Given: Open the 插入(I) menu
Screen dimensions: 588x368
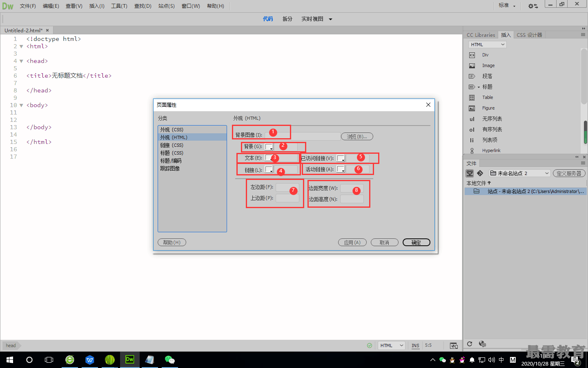Looking at the screenshot, I should (97, 6).
